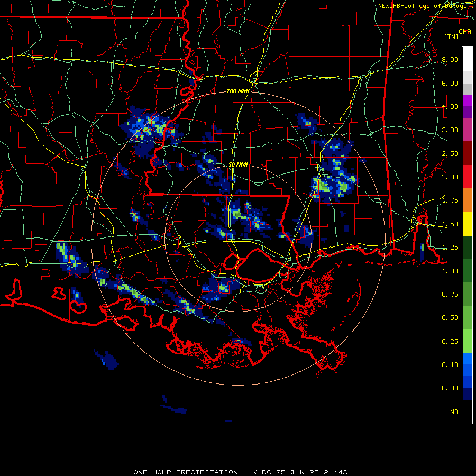The width and height of the screenshot is (476, 476).
Task: Click the lightest green 0.25 legend swatch
Action: point(467,341)
